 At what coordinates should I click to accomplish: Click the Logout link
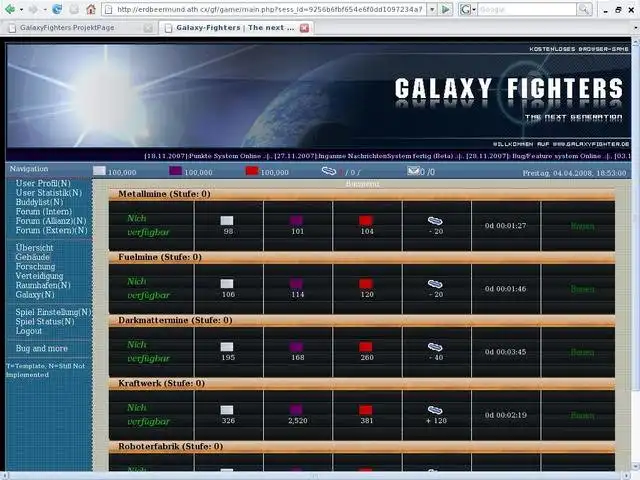[x=29, y=331]
